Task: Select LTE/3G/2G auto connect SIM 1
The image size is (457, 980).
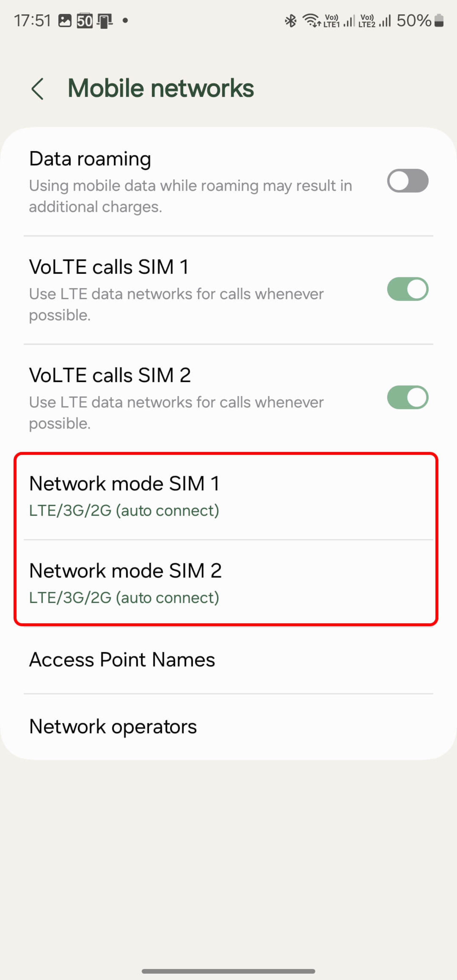Action: click(x=228, y=494)
